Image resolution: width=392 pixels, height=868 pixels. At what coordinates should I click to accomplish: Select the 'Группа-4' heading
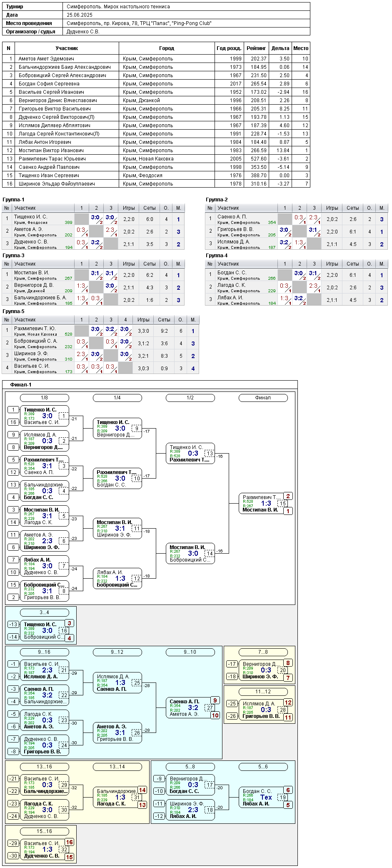click(217, 256)
